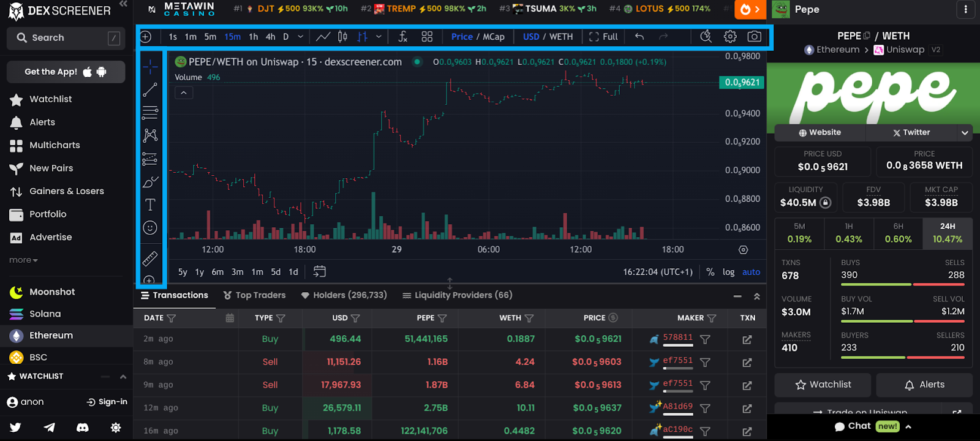Collapse the WATCHLIST section
980x441 pixels.
123,377
